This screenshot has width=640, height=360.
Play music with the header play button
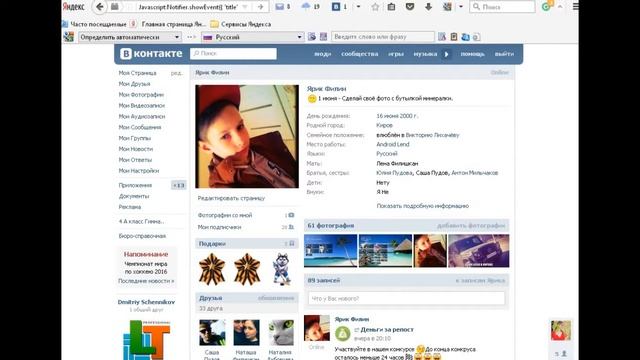[x=447, y=54]
